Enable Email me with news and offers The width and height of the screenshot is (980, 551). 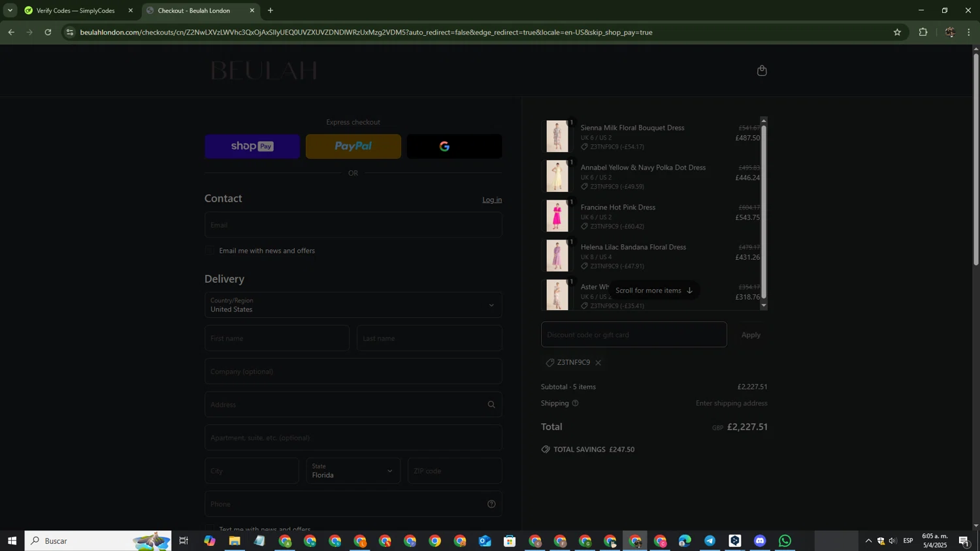(210, 251)
